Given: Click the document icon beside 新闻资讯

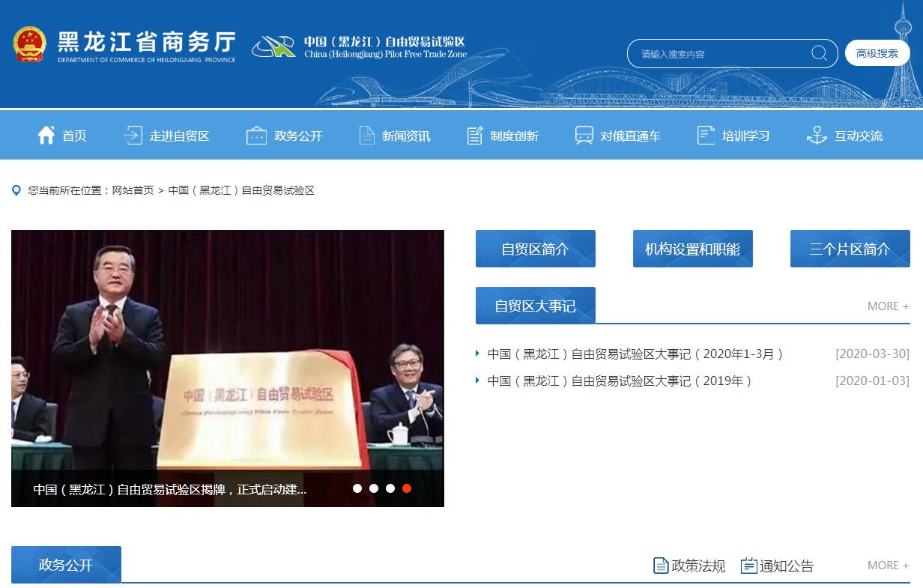Looking at the screenshot, I should pos(366,136).
